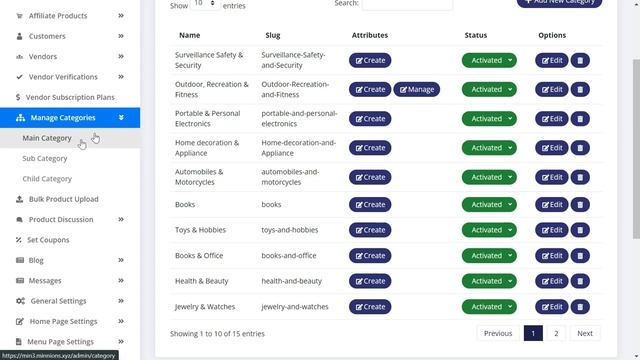The image size is (640, 360).
Task: Expand the Affiliate Products menu chevron
Action: 121,16
